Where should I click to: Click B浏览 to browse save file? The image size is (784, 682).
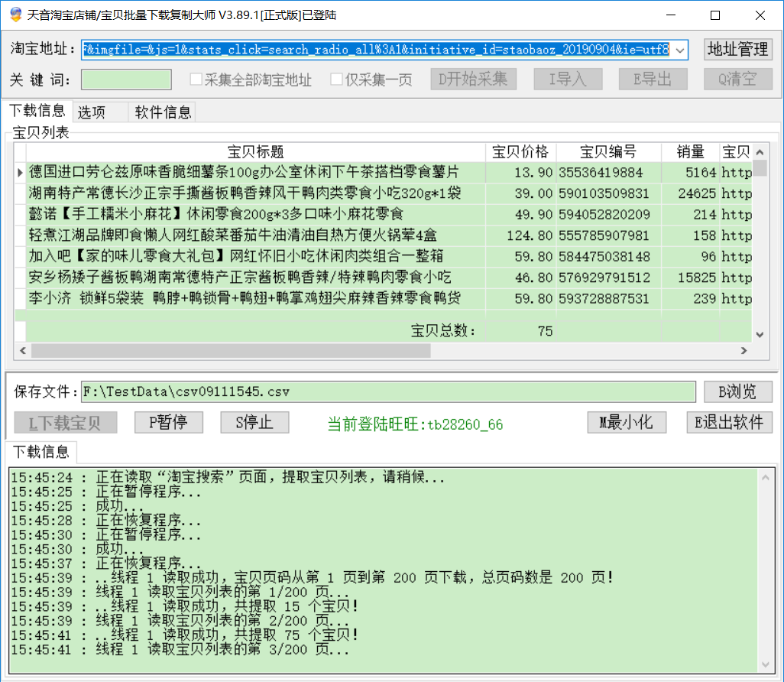pos(737,391)
